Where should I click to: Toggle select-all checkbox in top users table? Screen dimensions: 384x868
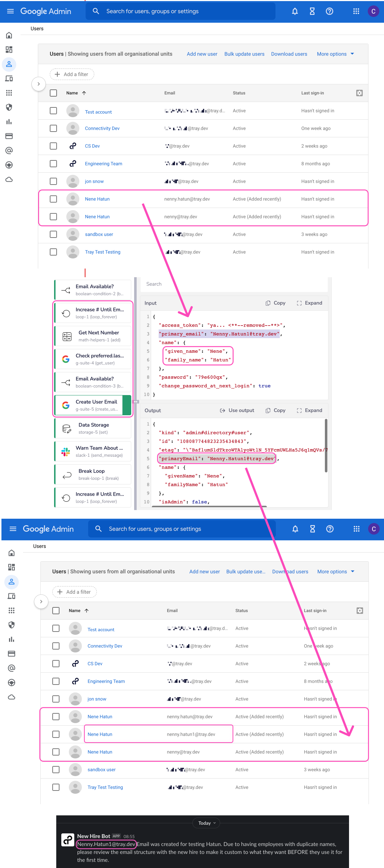(53, 93)
